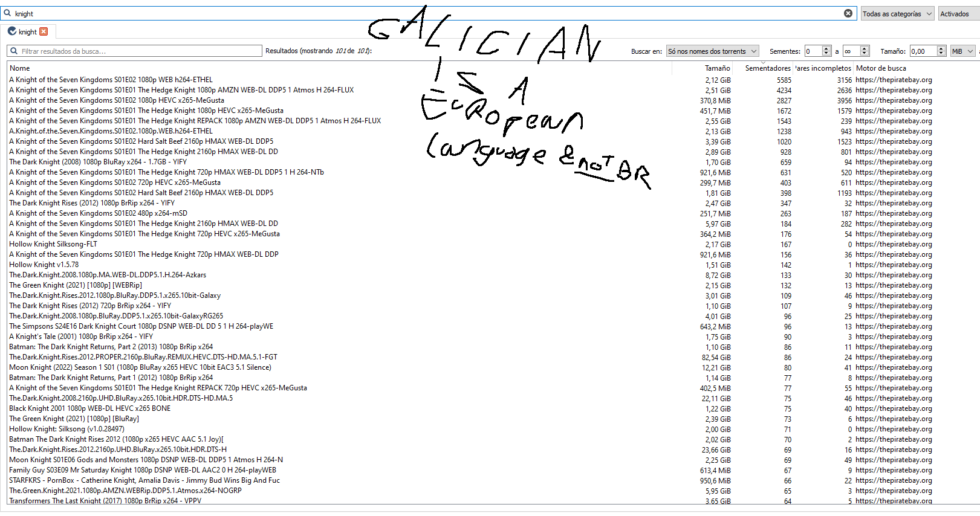This screenshot has width=980, height=516.
Task: Sort results by the Nome column
Action: pos(340,68)
